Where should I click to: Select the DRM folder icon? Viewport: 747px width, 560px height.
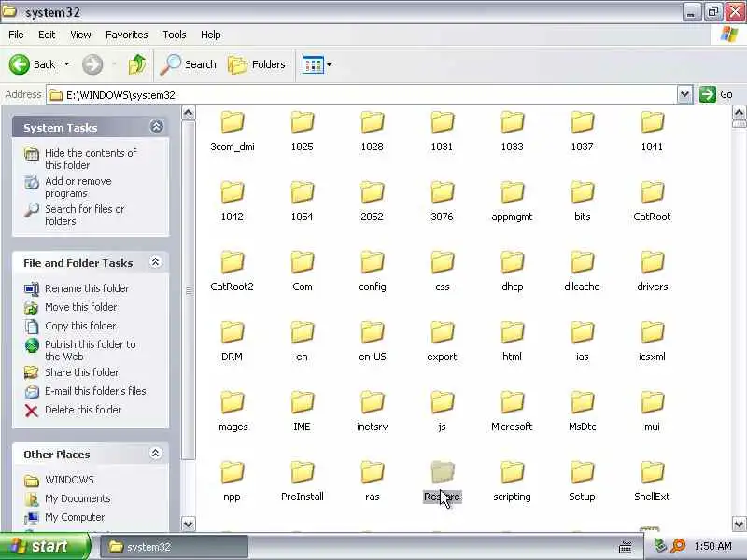click(233, 332)
